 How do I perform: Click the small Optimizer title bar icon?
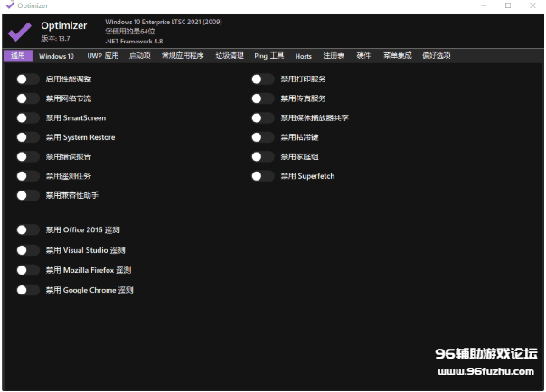(8, 5)
